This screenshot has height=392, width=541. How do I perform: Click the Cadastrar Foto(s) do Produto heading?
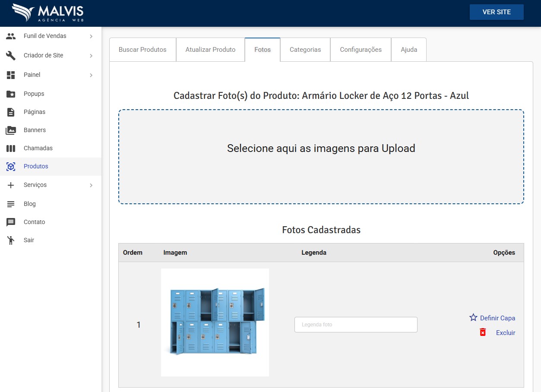pos(321,95)
